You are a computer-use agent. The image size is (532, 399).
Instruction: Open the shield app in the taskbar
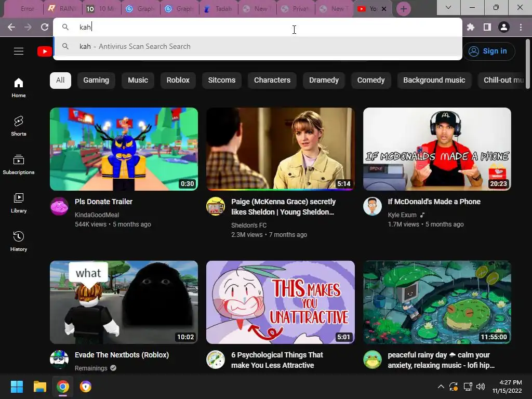coord(86,387)
